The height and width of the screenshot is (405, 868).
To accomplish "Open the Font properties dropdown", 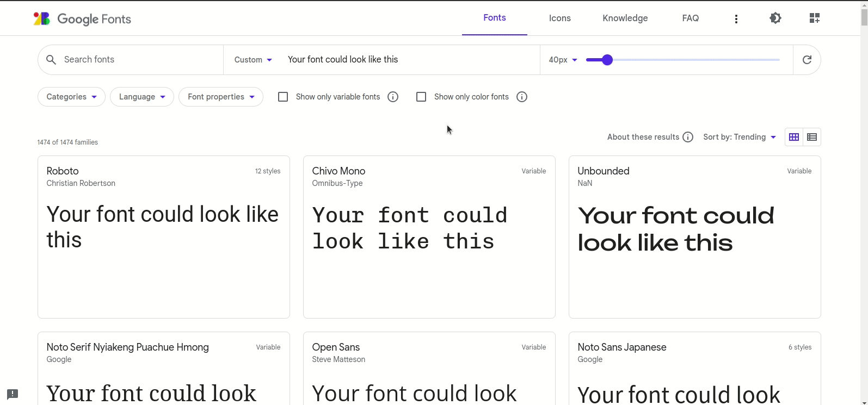I will 221,97.
